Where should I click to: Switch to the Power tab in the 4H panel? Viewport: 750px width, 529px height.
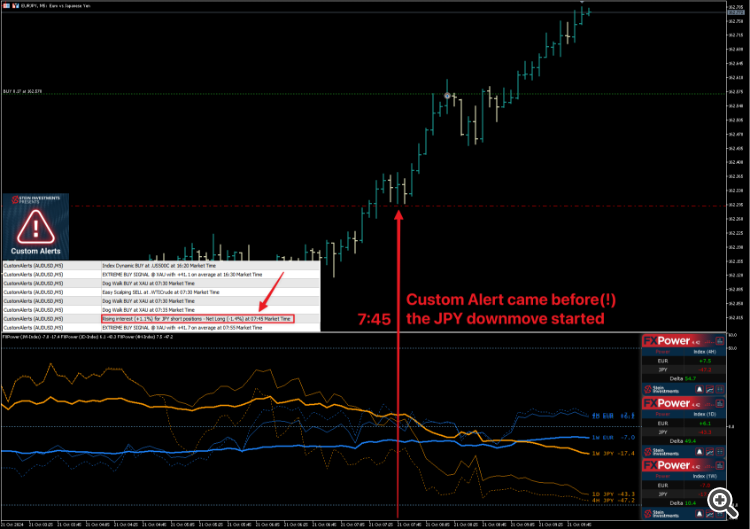point(662,352)
